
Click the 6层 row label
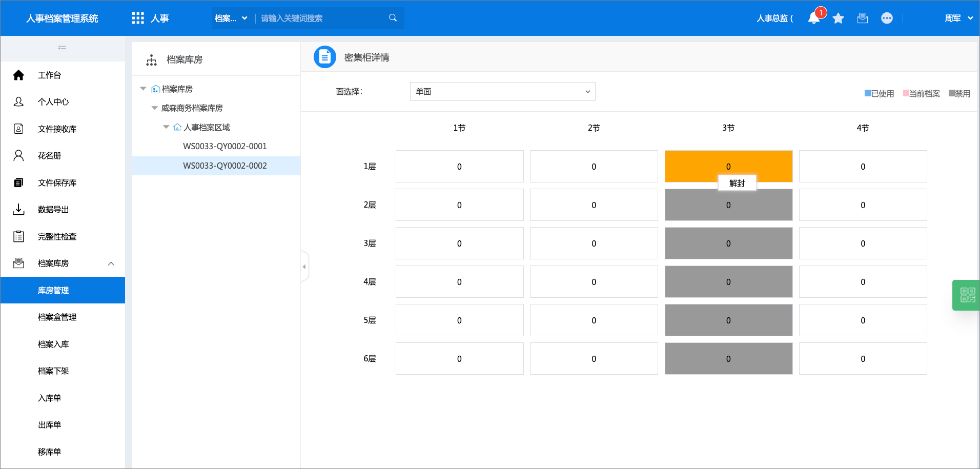pos(370,359)
